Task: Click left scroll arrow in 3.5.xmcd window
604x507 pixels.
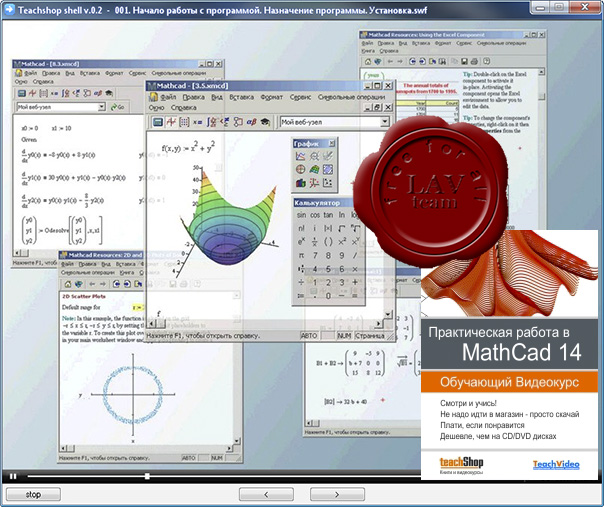Action: pos(151,324)
